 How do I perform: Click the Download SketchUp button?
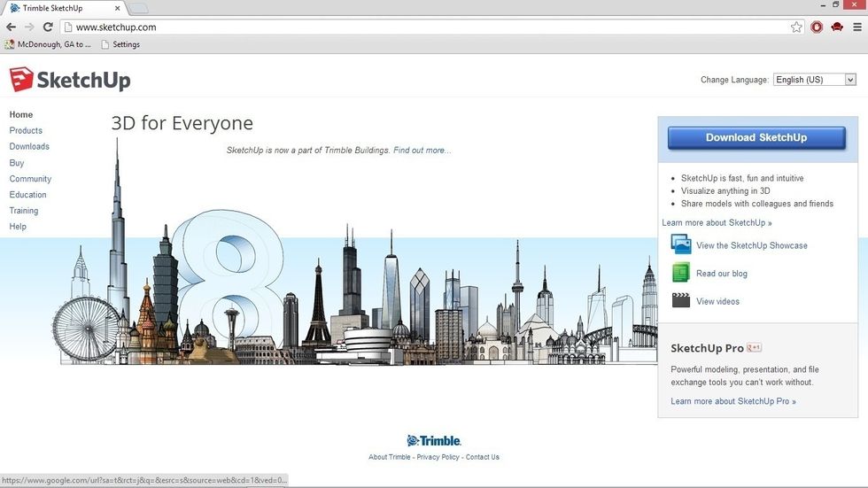point(756,138)
